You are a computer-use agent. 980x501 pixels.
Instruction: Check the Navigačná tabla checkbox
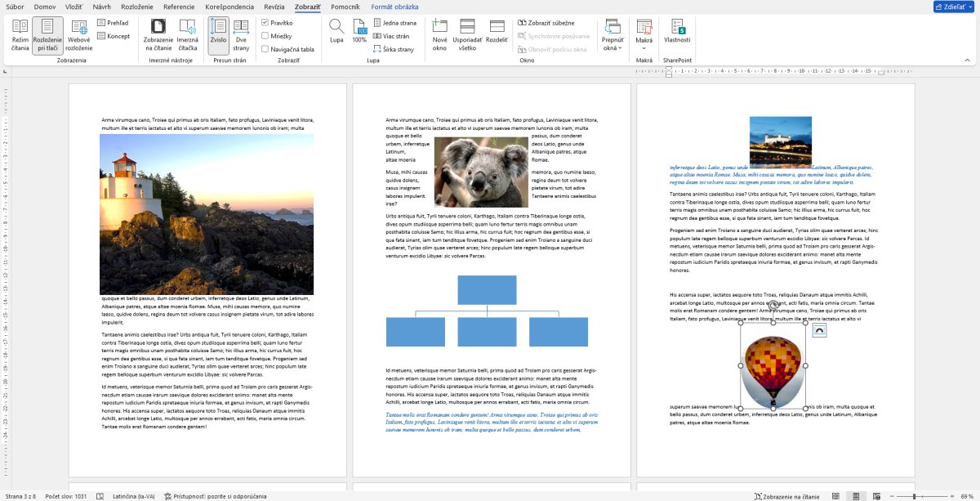[x=265, y=49]
